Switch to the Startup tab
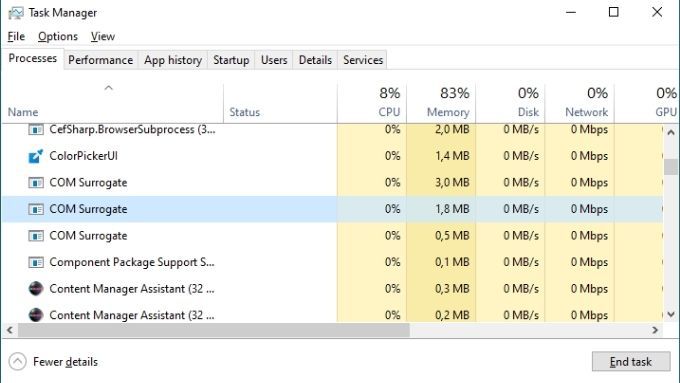Viewport: 680px width, 383px height. [231, 60]
